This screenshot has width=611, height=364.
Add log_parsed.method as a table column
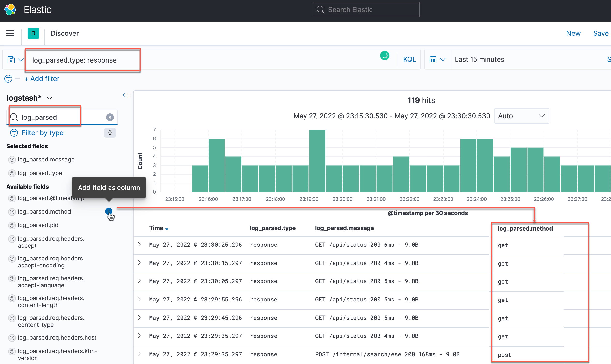(109, 211)
